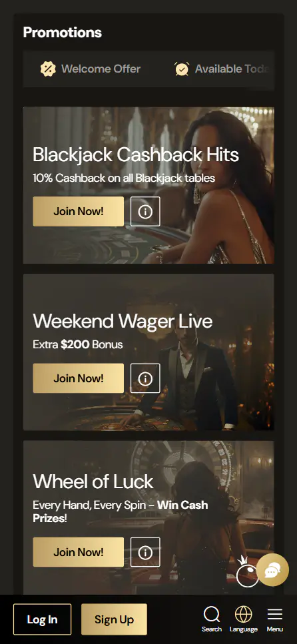Open info for Blackjack Cashback Hits promotion
The width and height of the screenshot is (297, 644).
point(145,212)
